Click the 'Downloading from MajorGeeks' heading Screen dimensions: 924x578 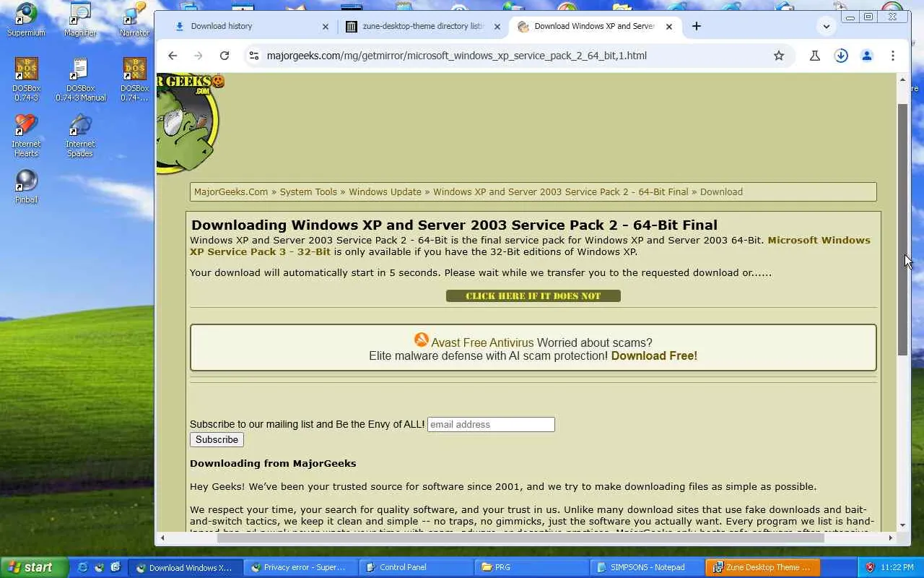click(x=273, y=463)
